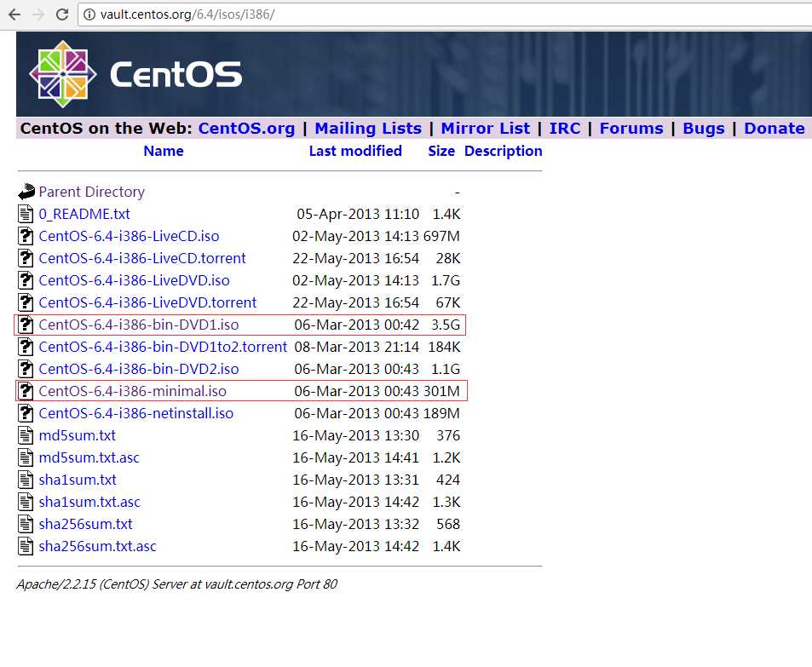Click the Parent Directory back-arrow icon
Screen dimensions: 812x667
tap(26, 192)
